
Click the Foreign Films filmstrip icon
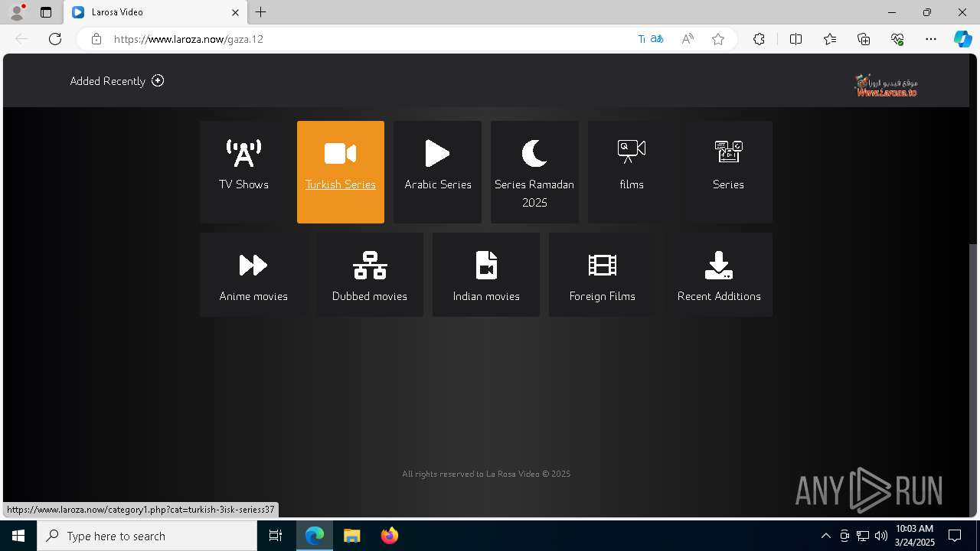coord(603,265)
